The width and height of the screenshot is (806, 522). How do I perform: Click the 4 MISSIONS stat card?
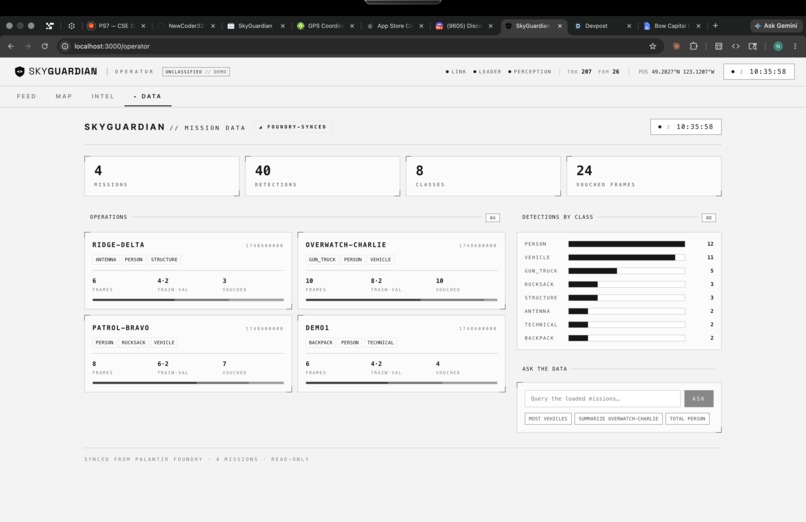click(162, 176)
